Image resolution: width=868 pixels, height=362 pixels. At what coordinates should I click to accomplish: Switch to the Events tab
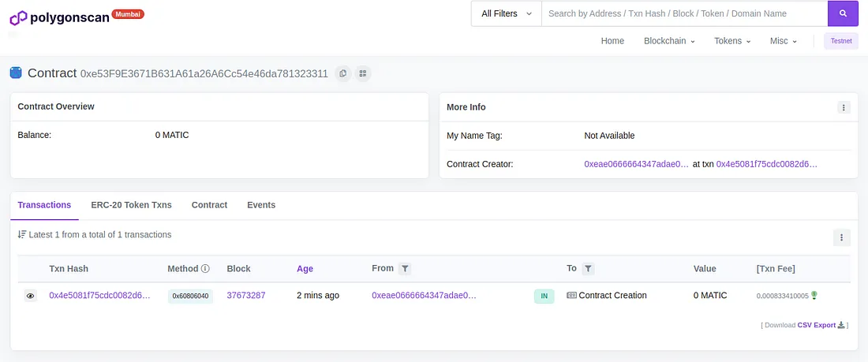(x=261, y=205)
